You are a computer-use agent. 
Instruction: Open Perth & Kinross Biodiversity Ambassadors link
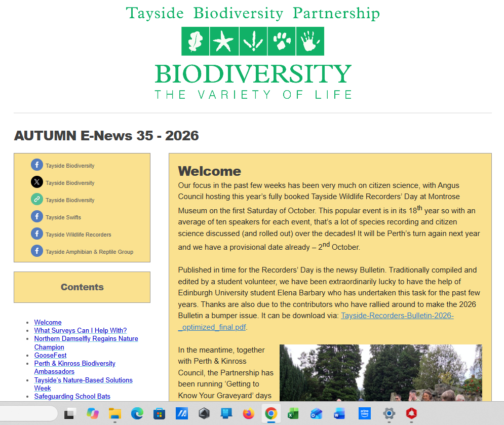[74, 367]
